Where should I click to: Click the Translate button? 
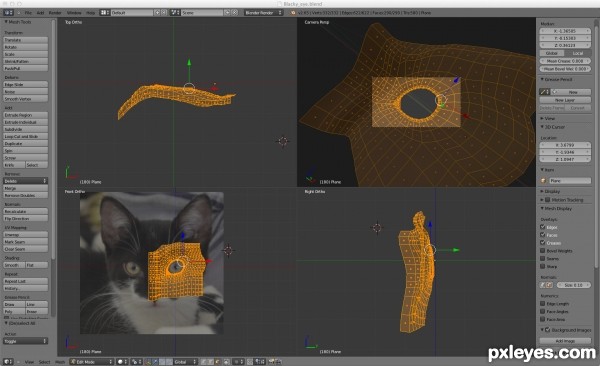click(26, 40)
